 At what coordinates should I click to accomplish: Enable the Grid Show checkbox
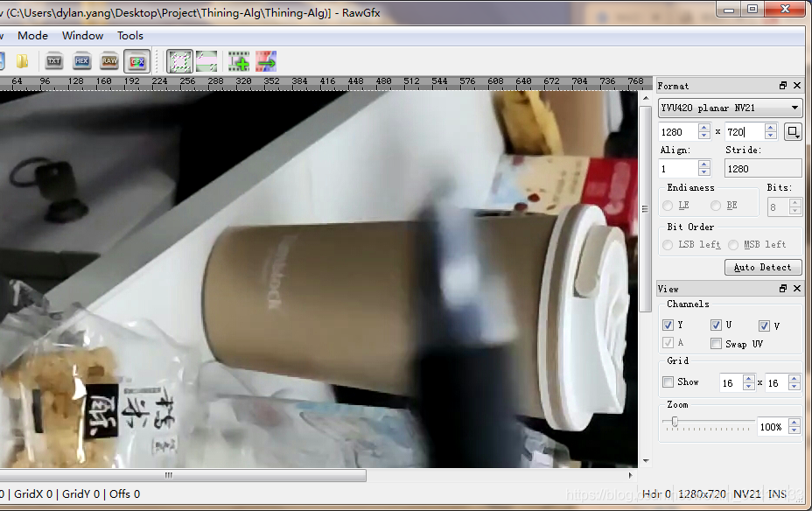tap(668, 382)
